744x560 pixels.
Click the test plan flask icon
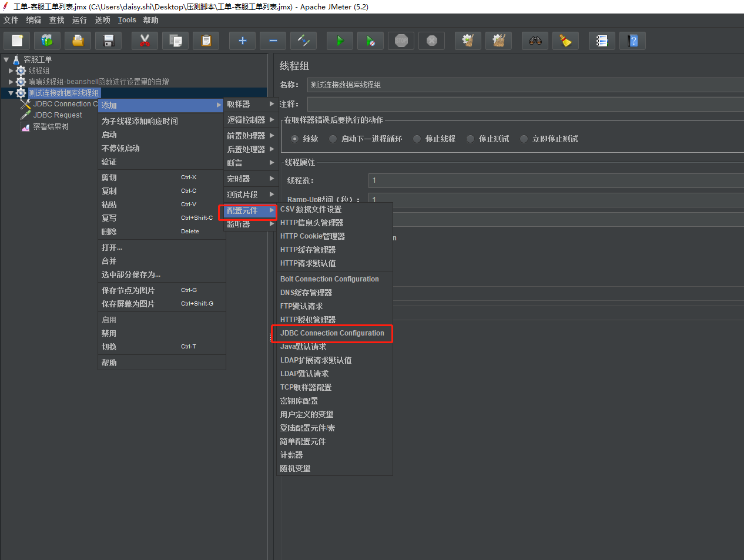click(16, 59)
